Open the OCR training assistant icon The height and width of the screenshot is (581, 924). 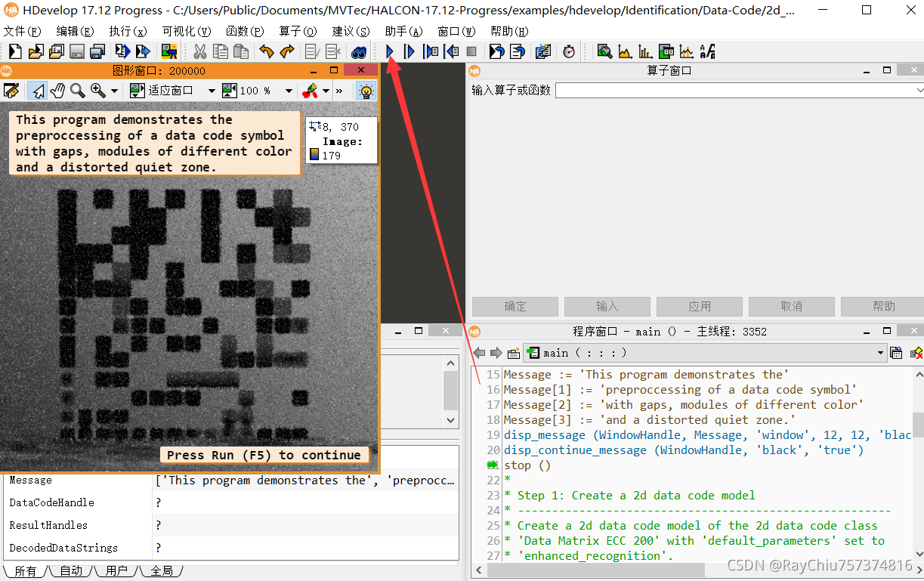point(707,51)
